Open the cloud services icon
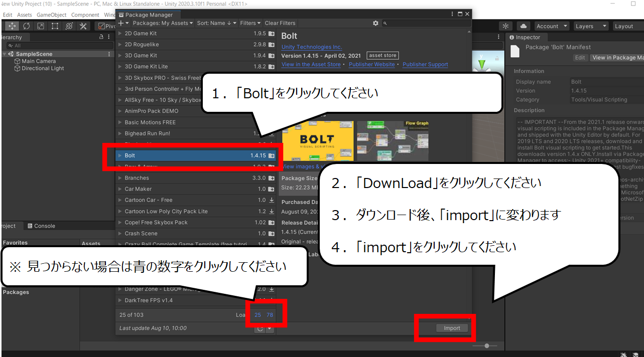This screenshot has width=644, height=357. (x=524, y=26)
